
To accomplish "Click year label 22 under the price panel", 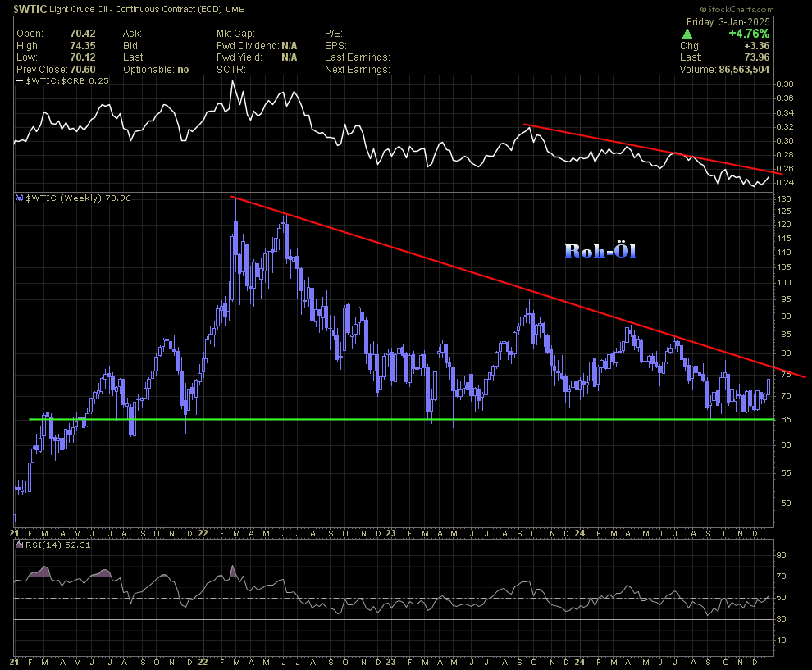I will [x=203, y=533].
